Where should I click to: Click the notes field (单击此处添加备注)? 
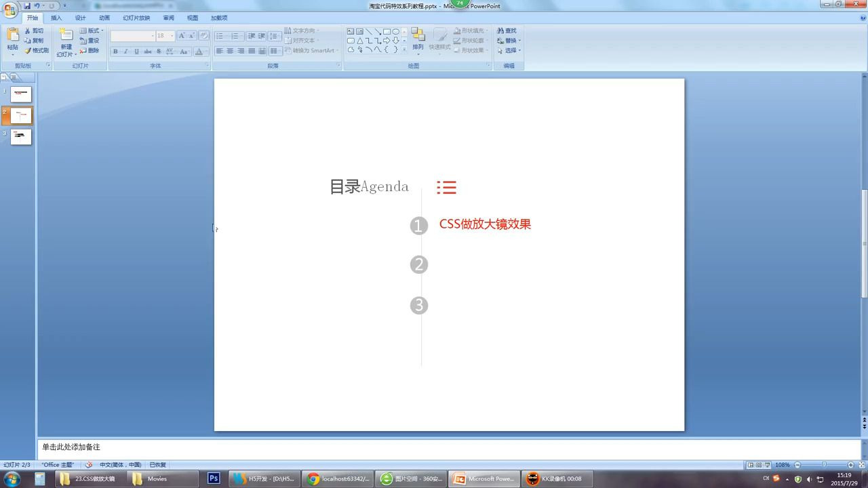448,447
